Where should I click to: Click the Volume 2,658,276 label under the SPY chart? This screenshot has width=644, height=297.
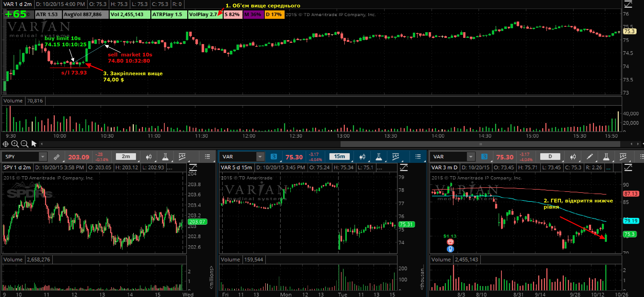coord(27,260)
